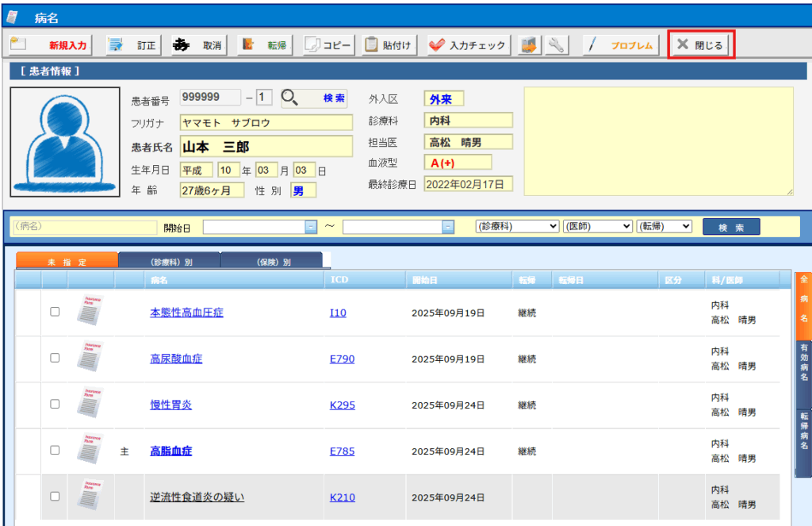The width and height of the screenshot is (812, 526).
Task: Expand the (転帰) outcome filter dropdown
Action: point(664,226)
